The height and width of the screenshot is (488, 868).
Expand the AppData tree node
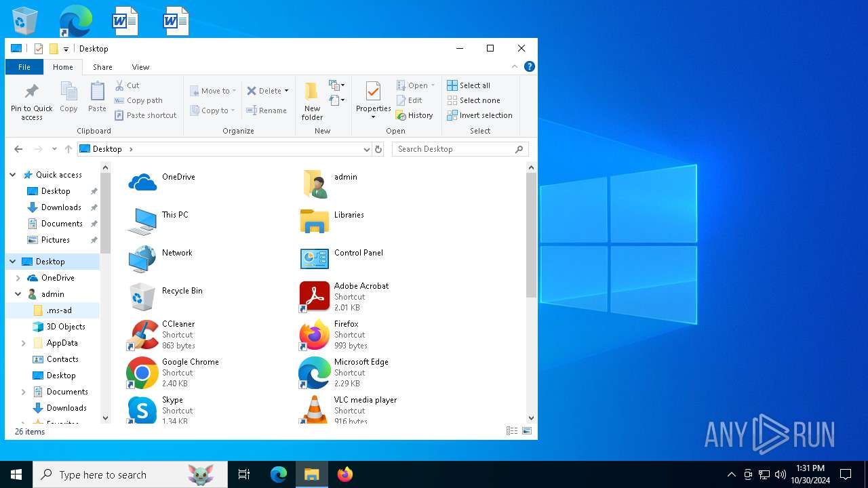point(24,343)
